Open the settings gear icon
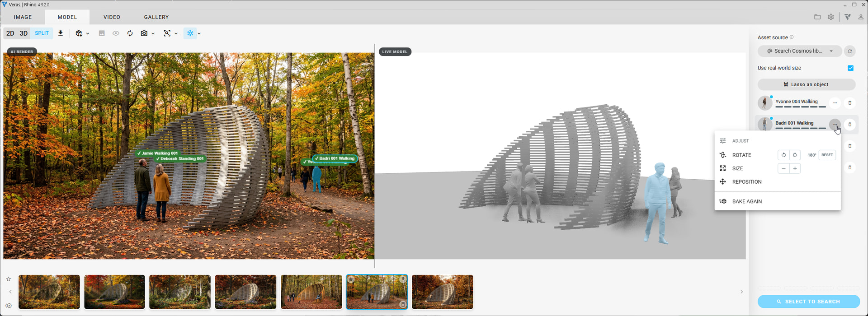This screenshot has height=316, width=868. point(831,17)
